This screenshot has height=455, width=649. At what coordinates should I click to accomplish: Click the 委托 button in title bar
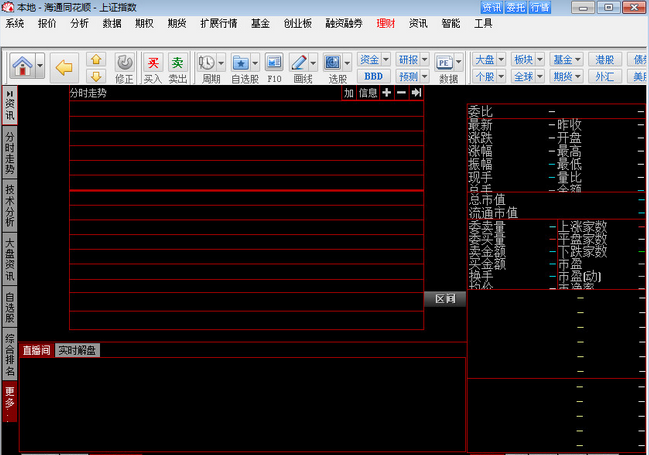pos(516,7)
